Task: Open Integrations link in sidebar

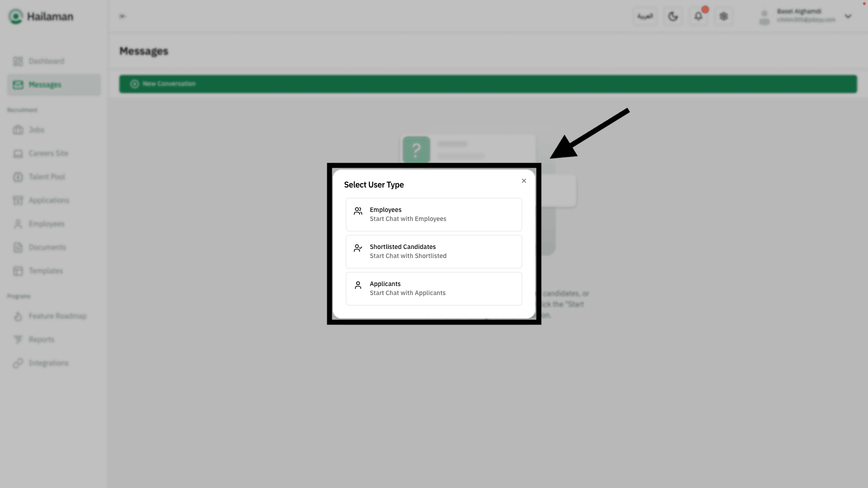Action: pyautogui.click(x=48, y=363)
